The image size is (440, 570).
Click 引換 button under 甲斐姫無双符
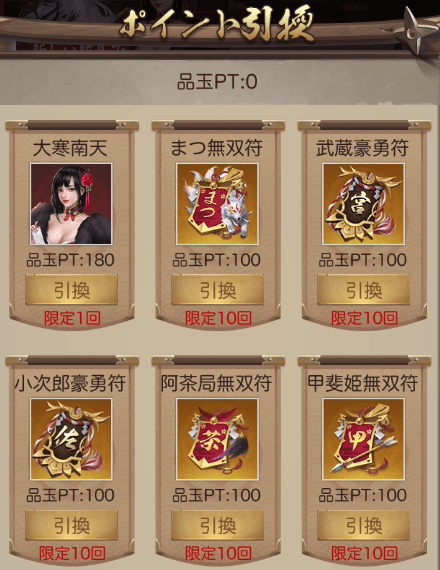364,525
